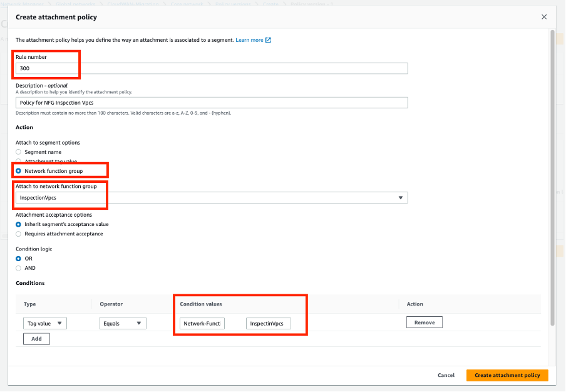Screen dimensions: 566x392
Task: Open the Tag value type dropdown
Action: (44, 323)
